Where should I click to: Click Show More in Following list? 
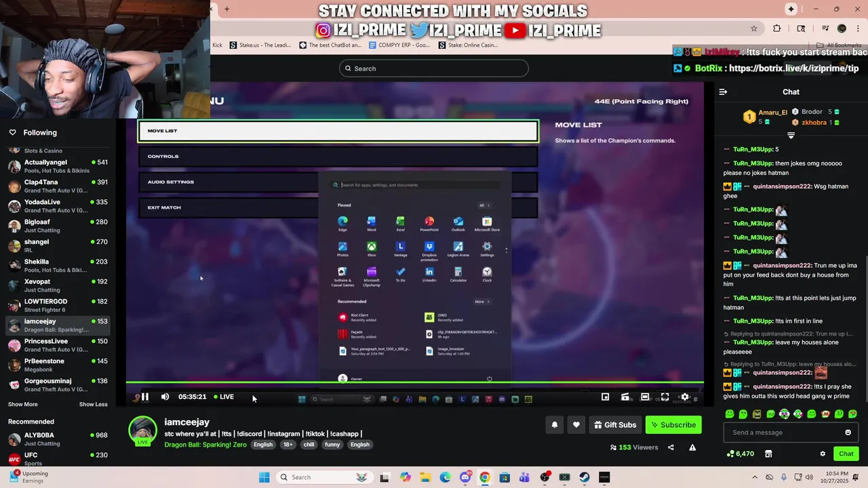tap(23, 405)
